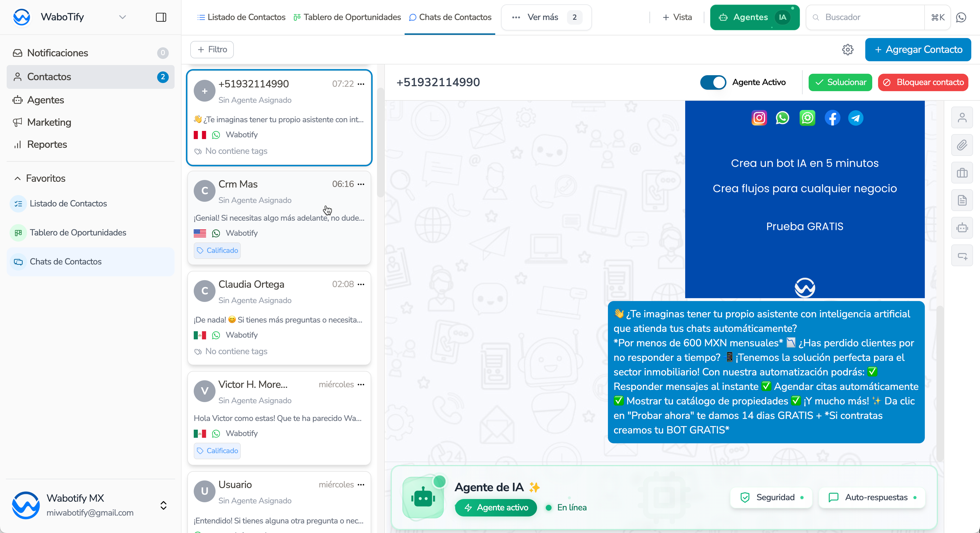
Task: Open options menu for Crm Mas card
Action: click(361, 184)
